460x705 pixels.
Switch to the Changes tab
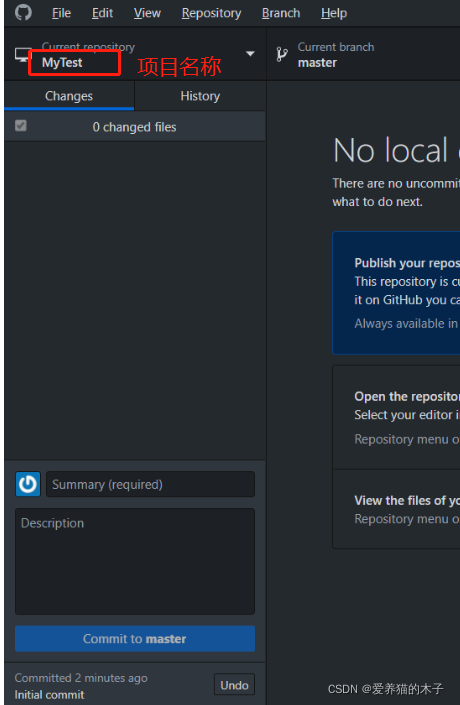(69, 96)
